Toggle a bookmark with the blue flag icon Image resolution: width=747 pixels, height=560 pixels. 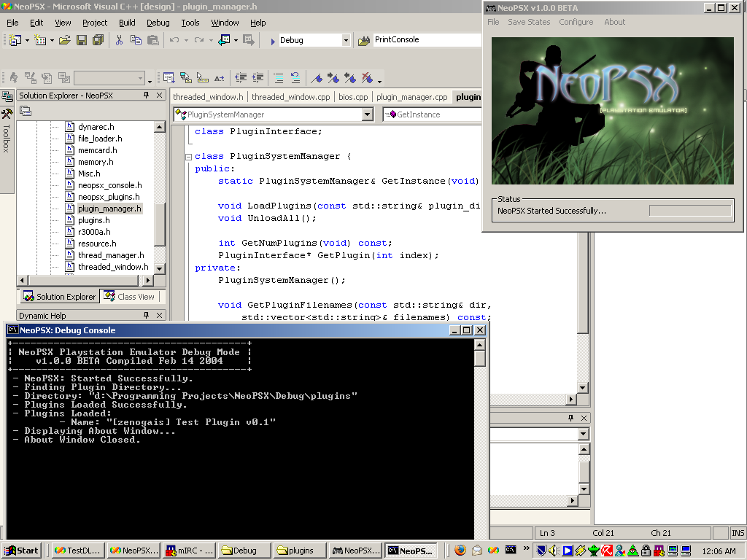tap(317, 77)
